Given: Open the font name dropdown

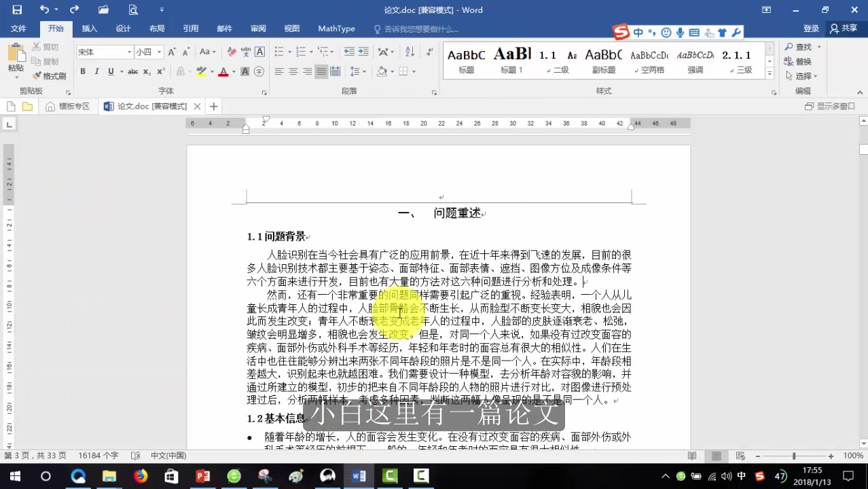Looking at the screenshot, I should pyautogui.click(x=129, y=51).
